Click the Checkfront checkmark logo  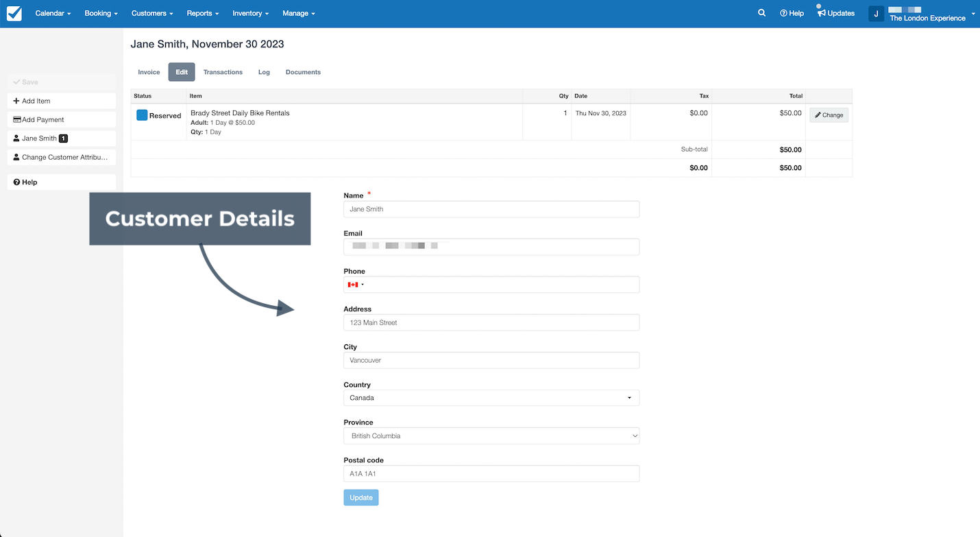point(14,13)
